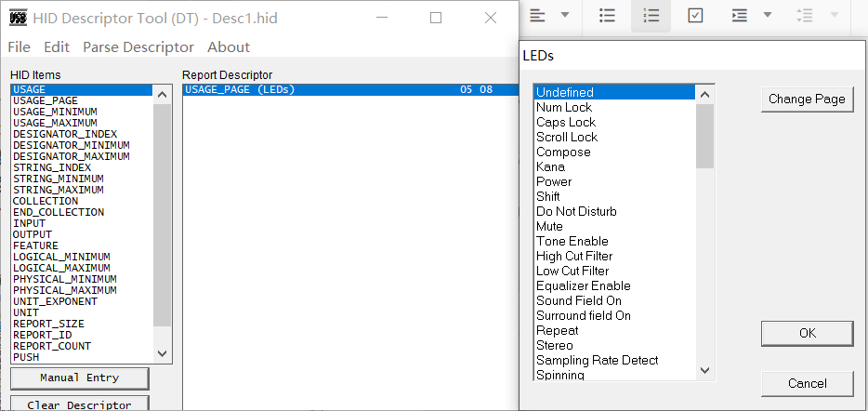Select Caps Lock in the LEDs list
Viewport: 868px width, 411px height.
[x=566, y=122]
